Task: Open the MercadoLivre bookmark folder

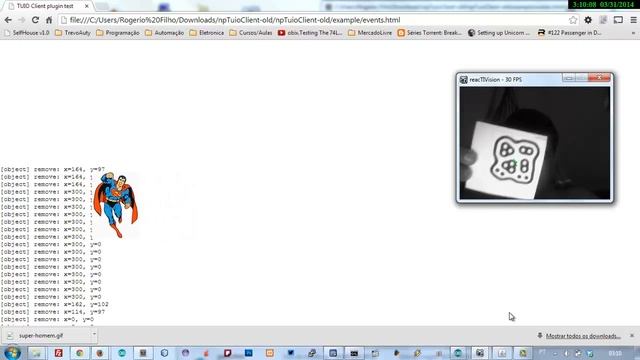Action: (x=370, y=33)
